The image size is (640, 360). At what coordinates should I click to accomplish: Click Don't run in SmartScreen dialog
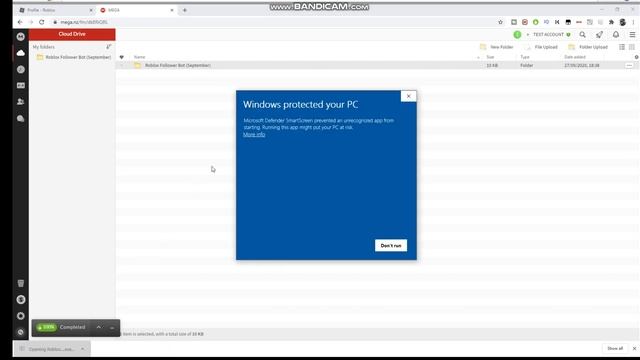coord(391,245)
